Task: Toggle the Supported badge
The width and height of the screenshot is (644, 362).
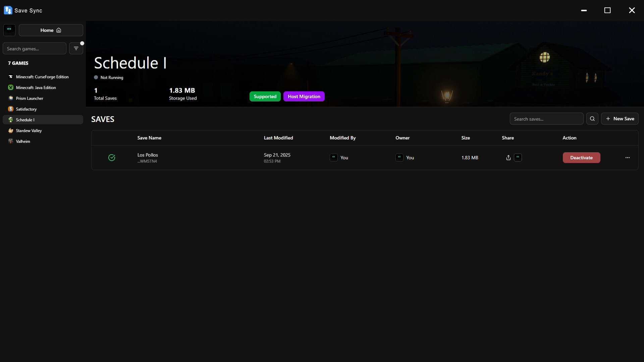Action: coord(265,97)
